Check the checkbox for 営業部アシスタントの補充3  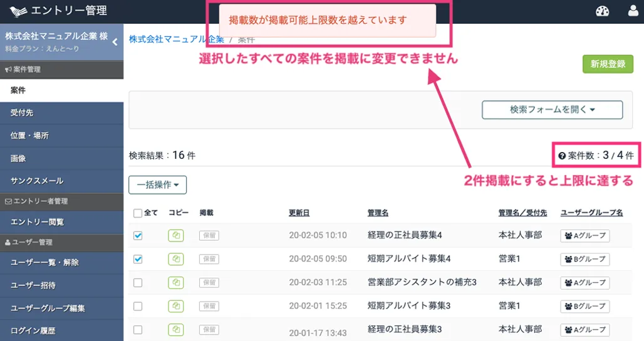pos(138,283)
